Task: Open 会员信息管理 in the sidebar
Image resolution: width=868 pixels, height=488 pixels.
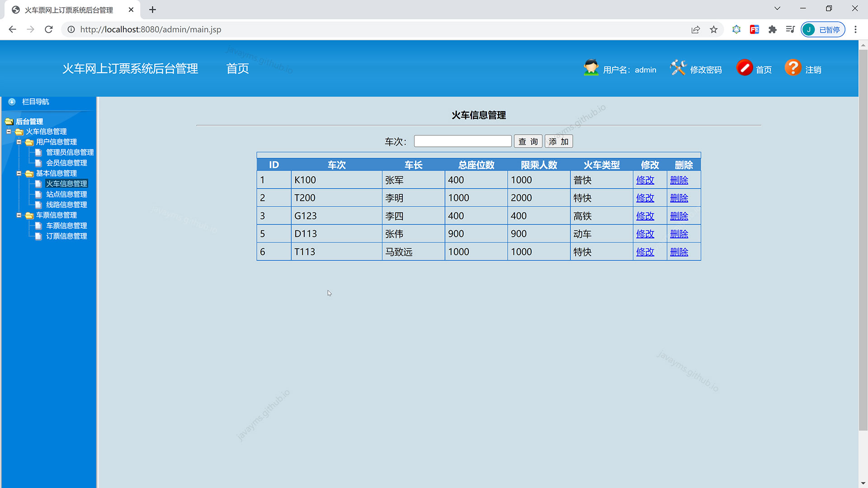Action: tap(66, 163)
